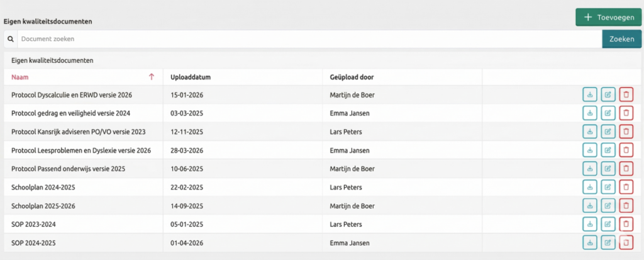Delete Protocol Leesproblemen en Dyslexie document
Screen dimensions: 644x260
(626, 150)
